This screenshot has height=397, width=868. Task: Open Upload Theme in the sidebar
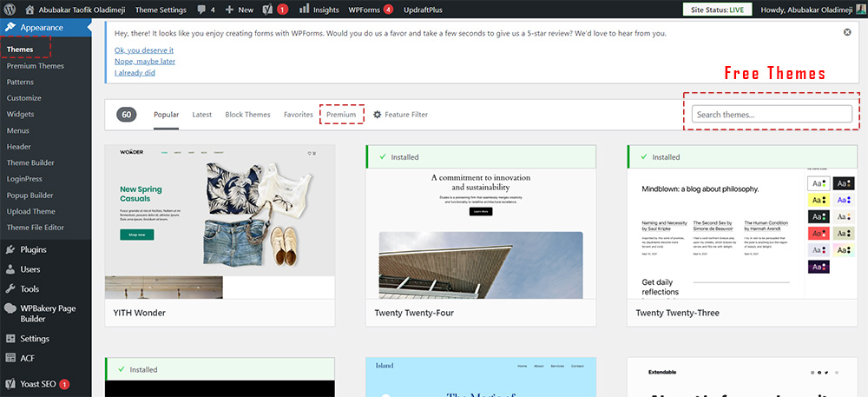(x=31, y=211)
